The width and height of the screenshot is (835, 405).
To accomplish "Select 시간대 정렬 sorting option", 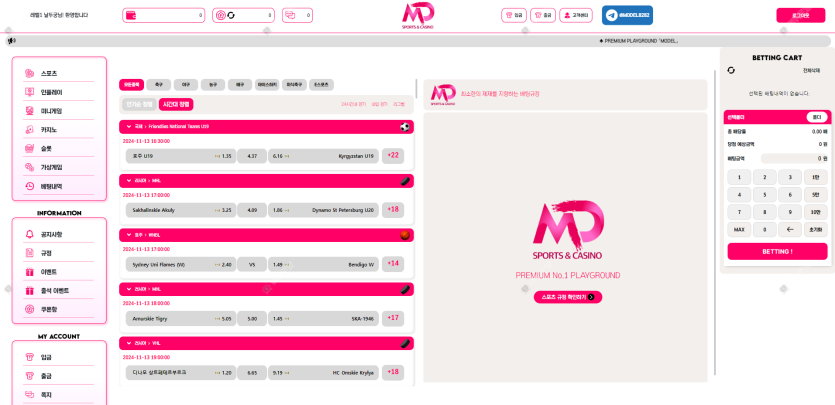I will click(x=176, y=104).
